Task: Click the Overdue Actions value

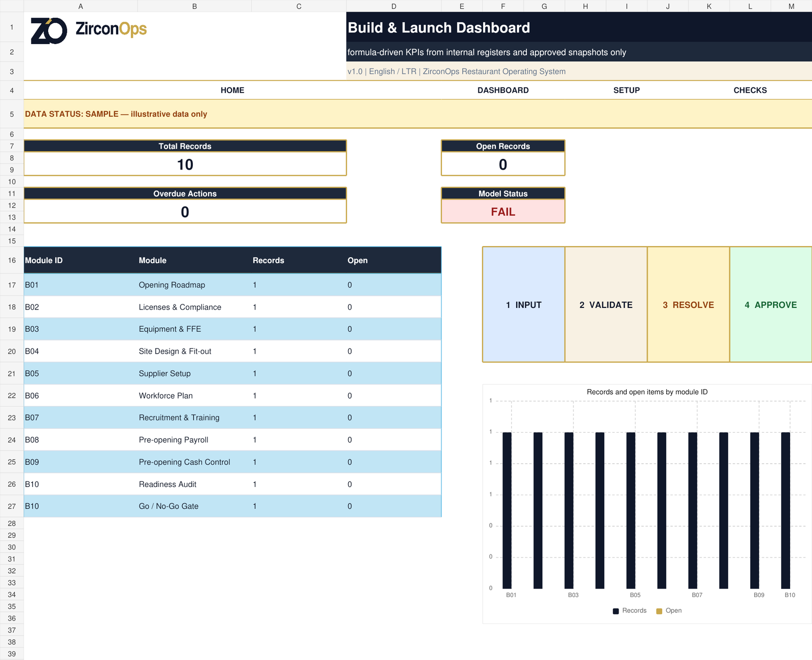Action: click(x=185, y=212)
